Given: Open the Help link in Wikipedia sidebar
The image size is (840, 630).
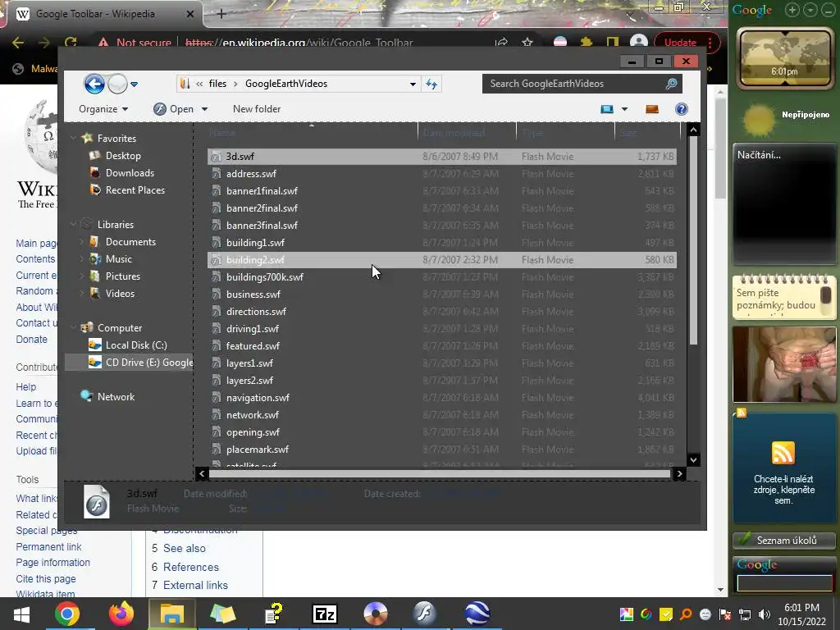Looking at the screenshot, I should click(25, 387).
